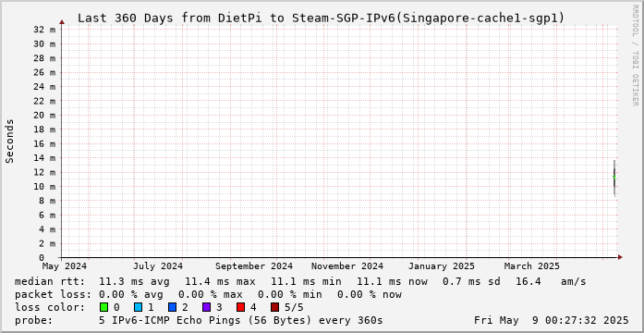Click the 'January 2025' x-axis label
The width and height of the screenshot is (644, 333).
coord(441,266)
